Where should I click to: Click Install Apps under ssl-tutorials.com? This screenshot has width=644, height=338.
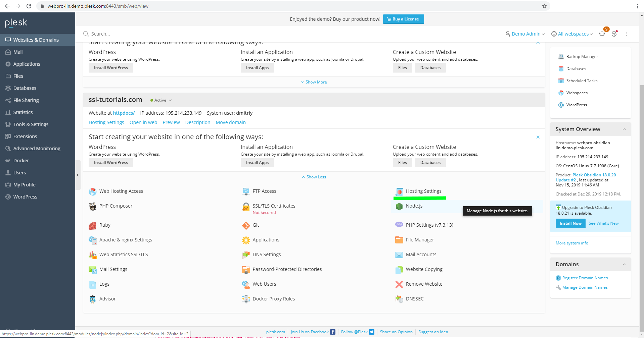point(257,163)
